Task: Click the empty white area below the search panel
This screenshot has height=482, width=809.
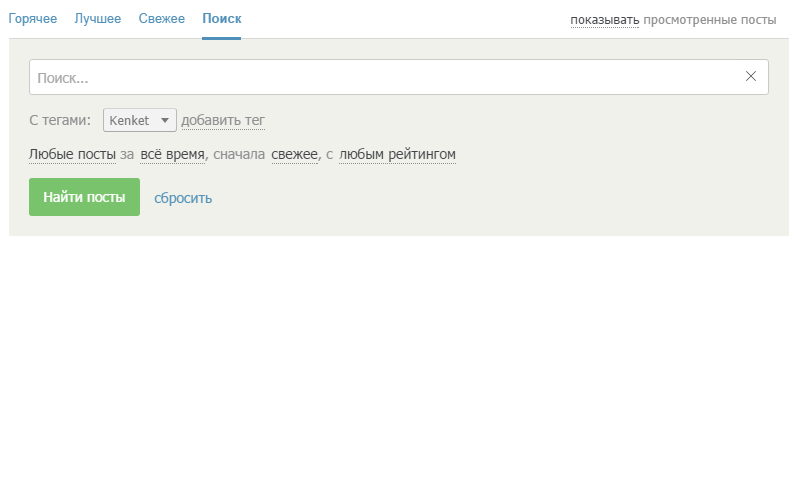Action: point(400,360)
